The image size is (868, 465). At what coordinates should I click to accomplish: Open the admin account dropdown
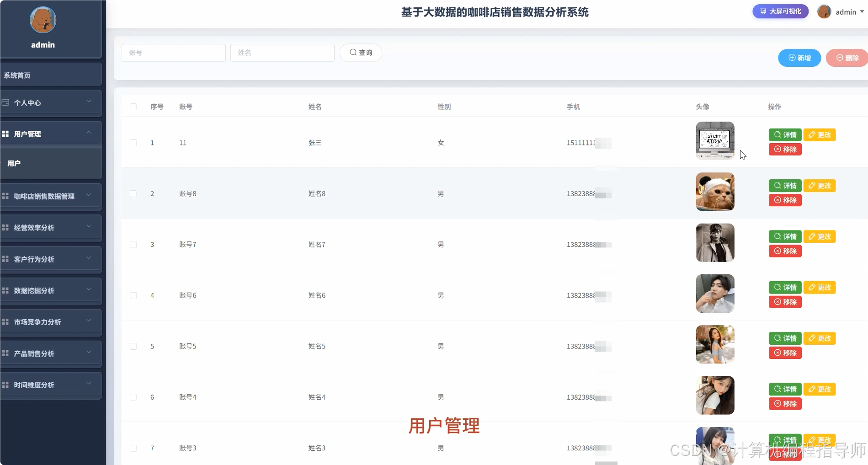848,11
